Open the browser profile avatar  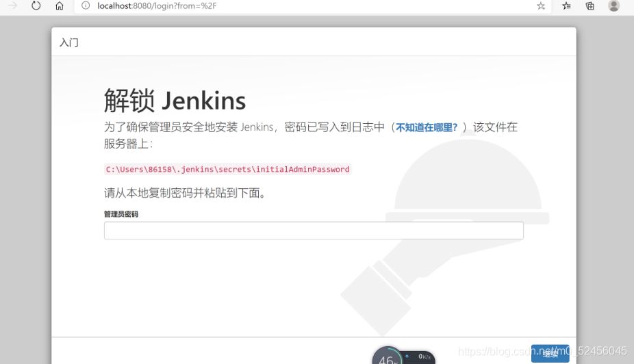[613, 5]
